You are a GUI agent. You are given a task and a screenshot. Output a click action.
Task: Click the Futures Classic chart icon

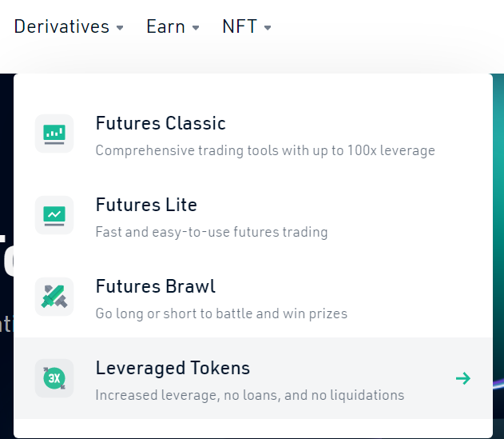point(54,134)
